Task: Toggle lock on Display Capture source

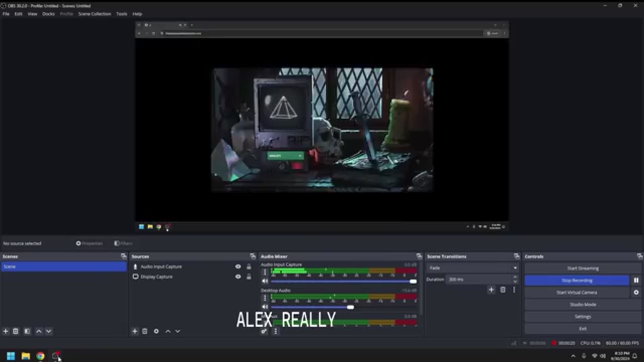Action: [249, 277]
